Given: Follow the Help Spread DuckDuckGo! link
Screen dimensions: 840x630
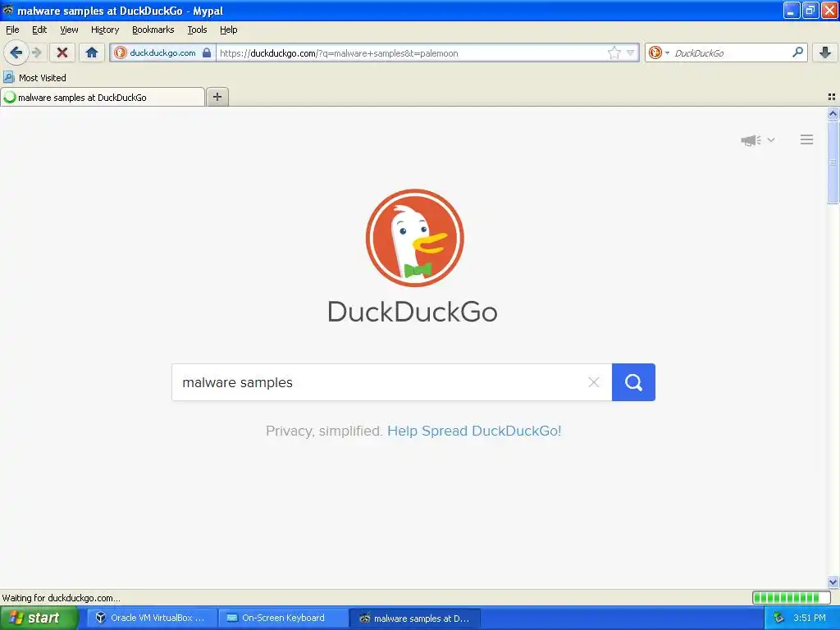Looking at the screenshot, I should (474, 431).
